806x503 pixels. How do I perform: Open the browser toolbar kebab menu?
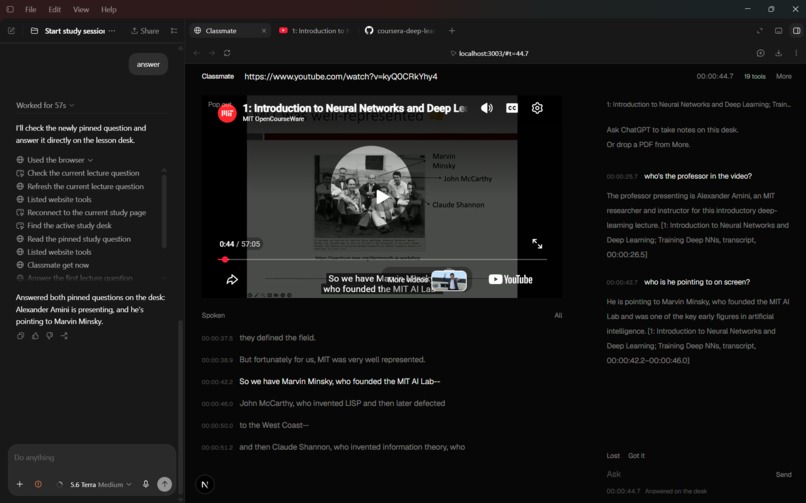pos(796,53)
